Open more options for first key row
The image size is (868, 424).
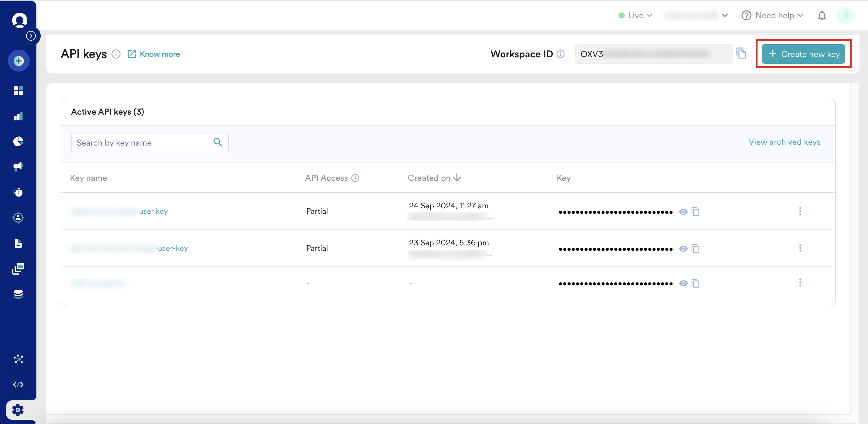(800, 211)
